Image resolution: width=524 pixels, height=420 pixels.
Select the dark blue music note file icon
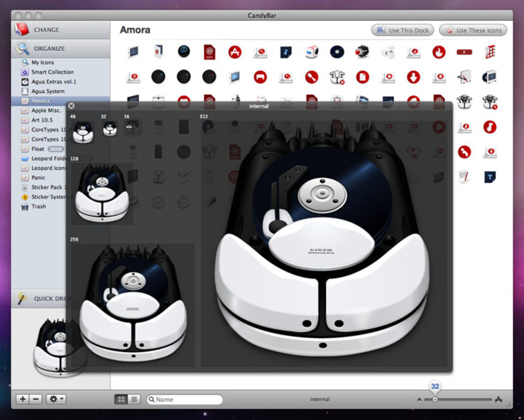[286, 52]
